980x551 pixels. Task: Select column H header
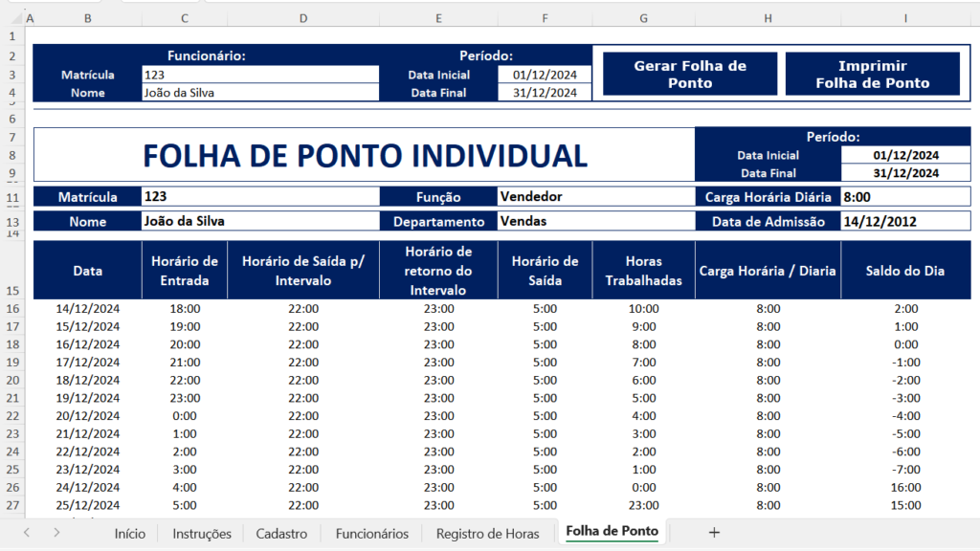point(768,19)
